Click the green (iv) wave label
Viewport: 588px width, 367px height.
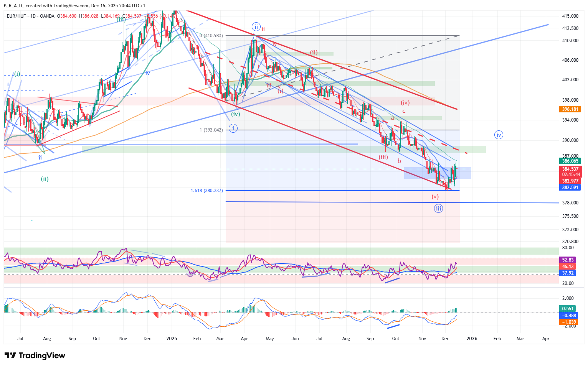coord(236,114)
